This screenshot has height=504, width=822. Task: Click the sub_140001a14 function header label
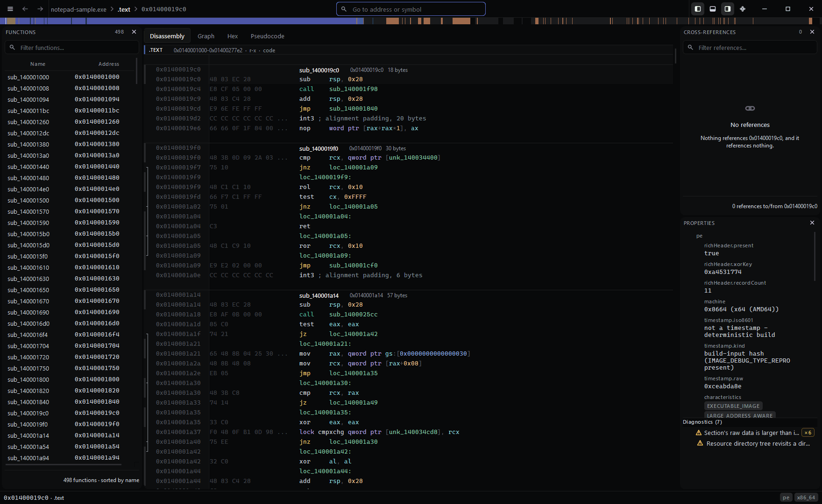(x=319, y=295)
